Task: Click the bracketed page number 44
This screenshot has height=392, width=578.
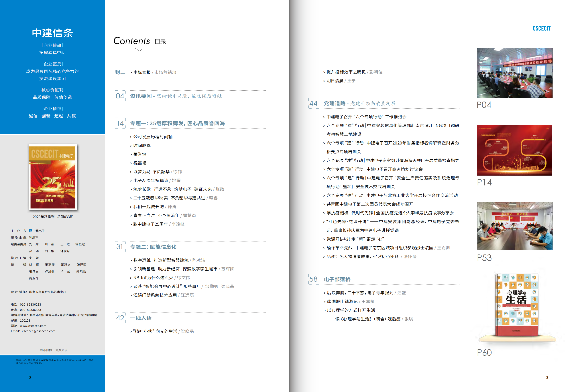Action: pos(314,103)
